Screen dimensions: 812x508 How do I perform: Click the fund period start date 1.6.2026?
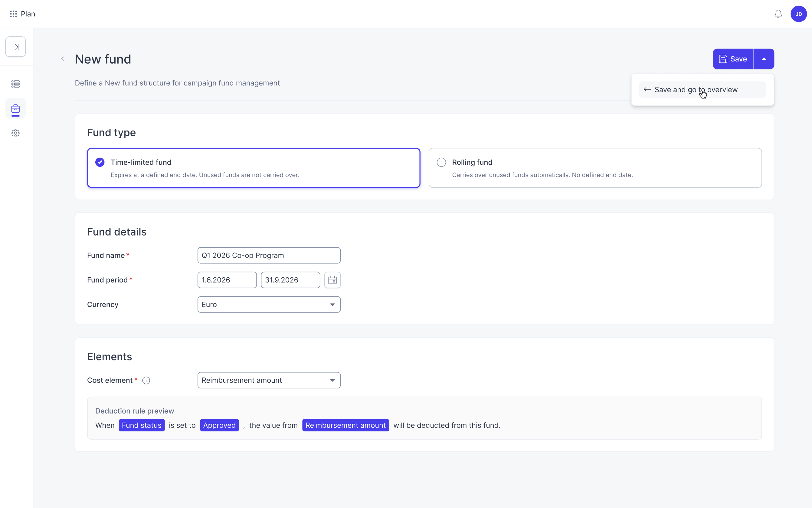227,280
